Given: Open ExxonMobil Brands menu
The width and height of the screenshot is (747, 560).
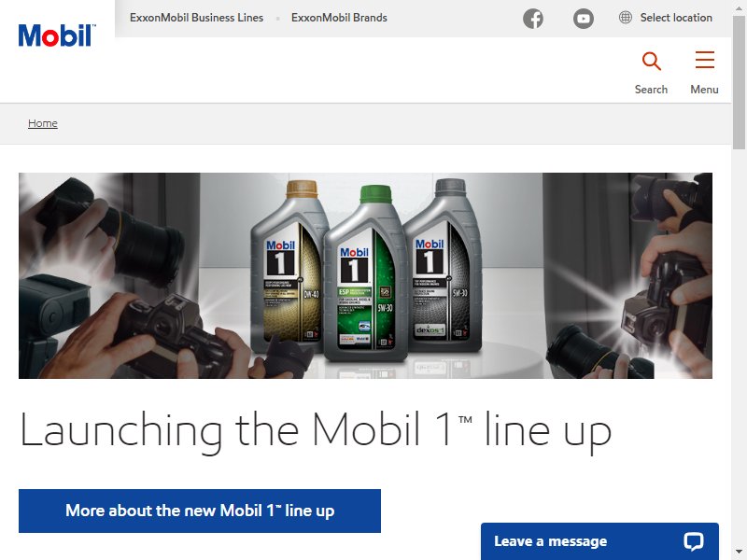Looking at the screenshot, I should 339,18.
